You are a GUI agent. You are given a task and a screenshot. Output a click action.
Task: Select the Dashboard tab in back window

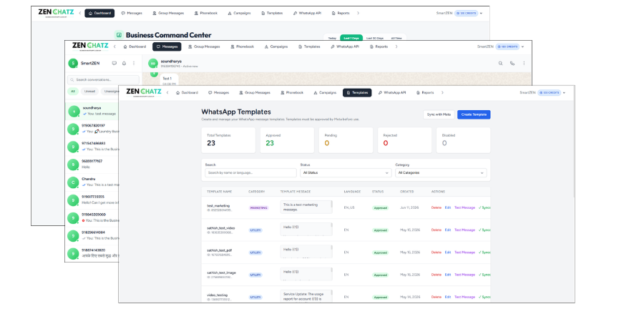pos(99,13)
